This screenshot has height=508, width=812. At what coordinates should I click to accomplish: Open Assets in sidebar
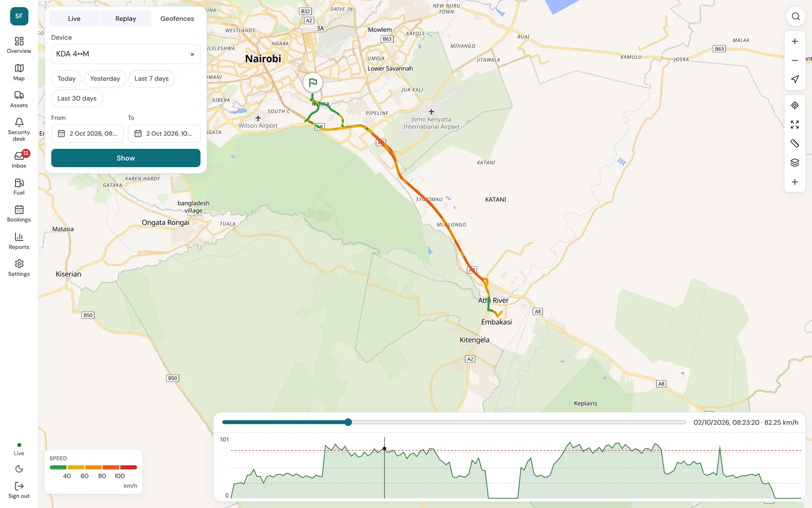[19, 99]
